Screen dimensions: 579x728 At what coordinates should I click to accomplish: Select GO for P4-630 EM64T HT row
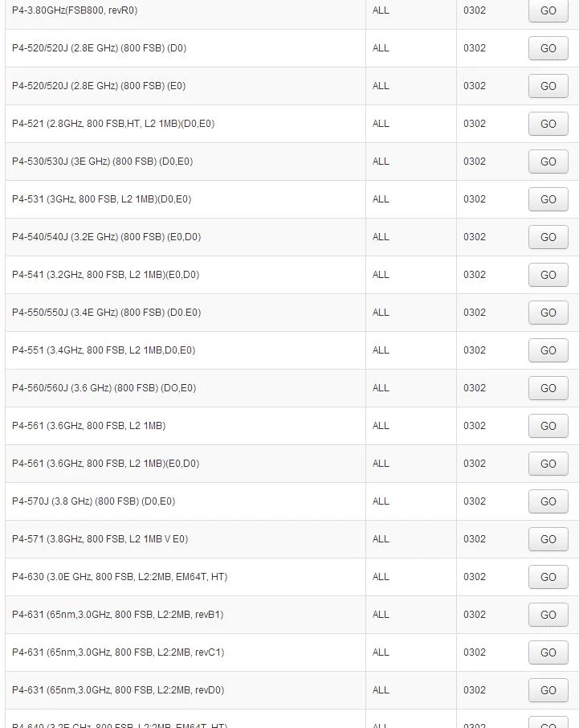tap(548, 577)
